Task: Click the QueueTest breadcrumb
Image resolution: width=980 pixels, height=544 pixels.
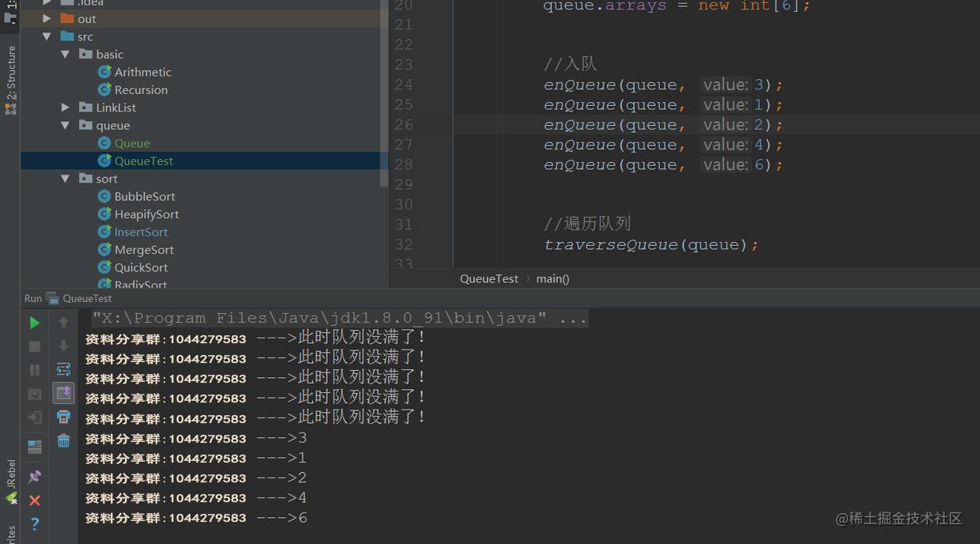Action: coord(489,278)
